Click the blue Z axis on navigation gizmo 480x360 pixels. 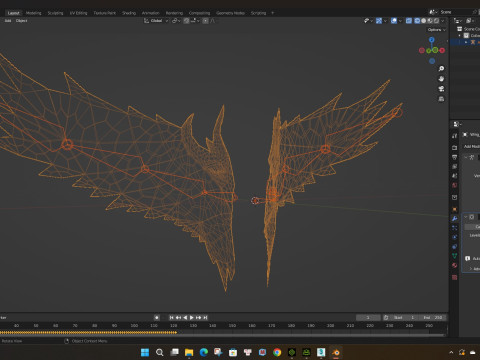pos(432,40)
